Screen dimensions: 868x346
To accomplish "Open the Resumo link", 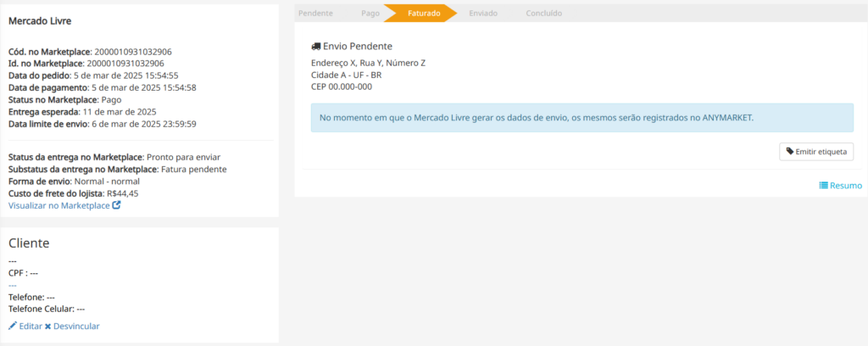I will pyautogui.click(x=840, y=186).
